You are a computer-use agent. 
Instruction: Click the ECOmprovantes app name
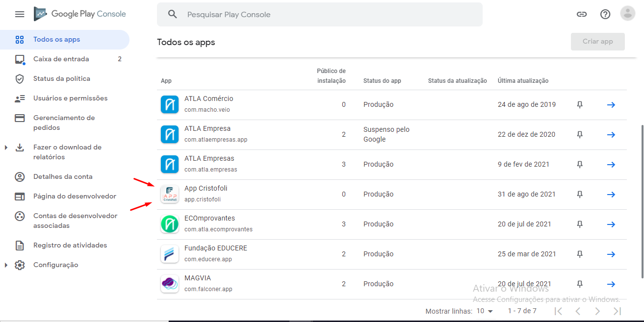(210, 218)
